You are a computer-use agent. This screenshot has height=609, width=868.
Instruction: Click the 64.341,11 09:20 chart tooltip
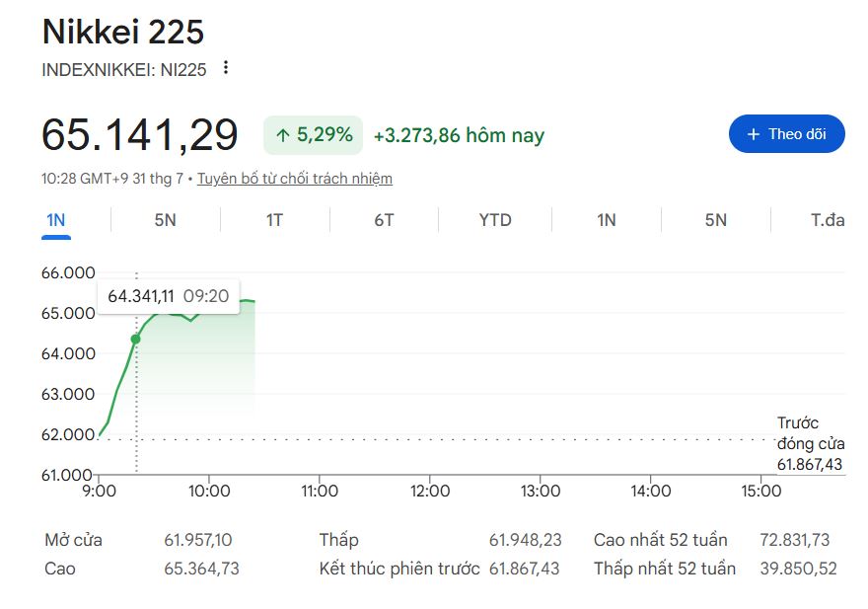(x=169, y=296)
